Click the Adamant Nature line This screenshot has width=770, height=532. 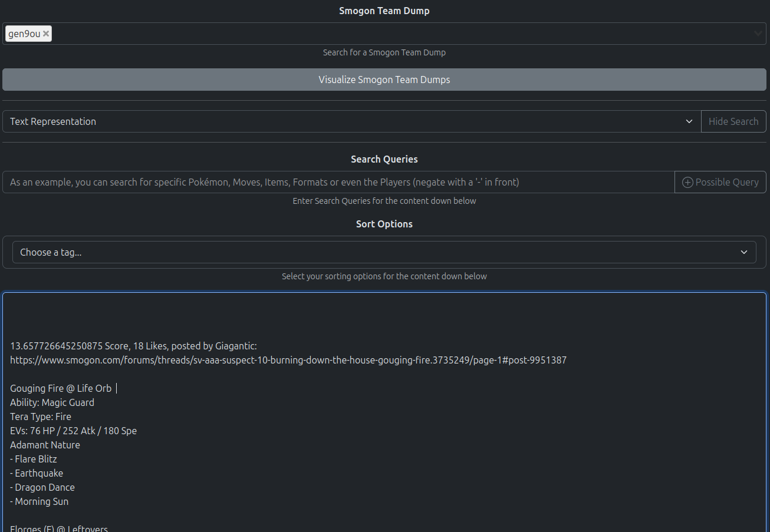click(45, 445)
